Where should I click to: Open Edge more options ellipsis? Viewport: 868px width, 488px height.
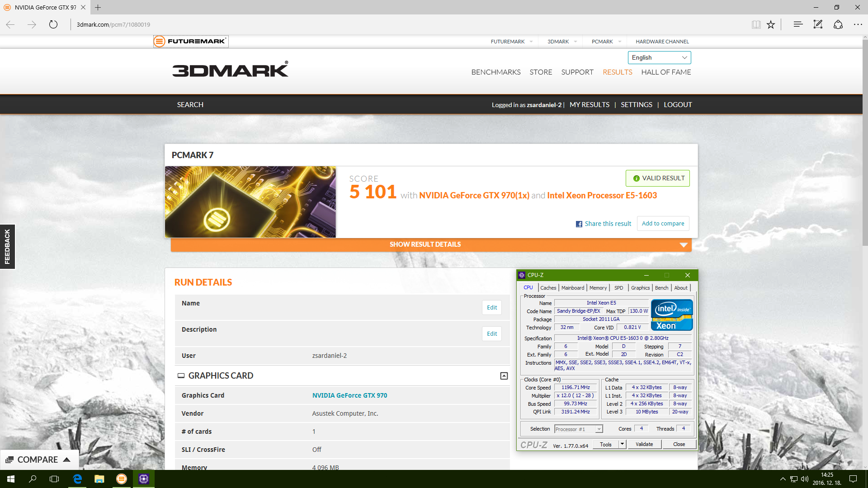(x=858, y=24)
